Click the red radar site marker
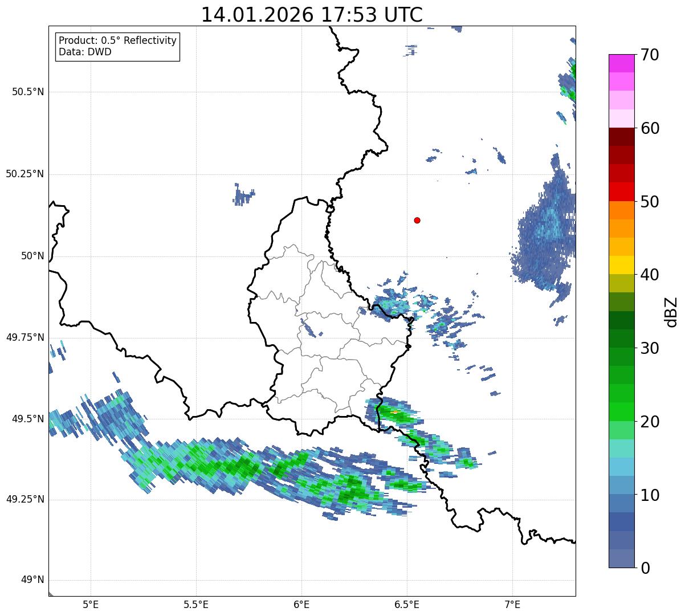This screenshot has width=685, height=616. point(417,220)
